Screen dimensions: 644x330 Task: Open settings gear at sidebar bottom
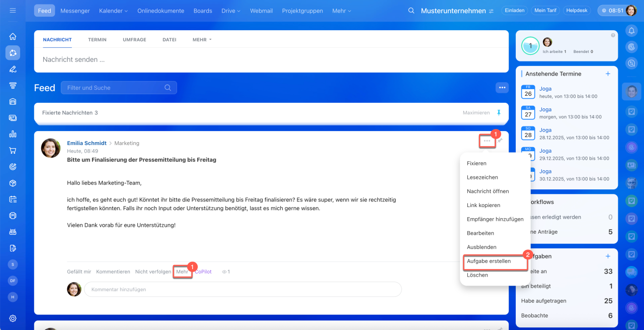tap(13, 318)
